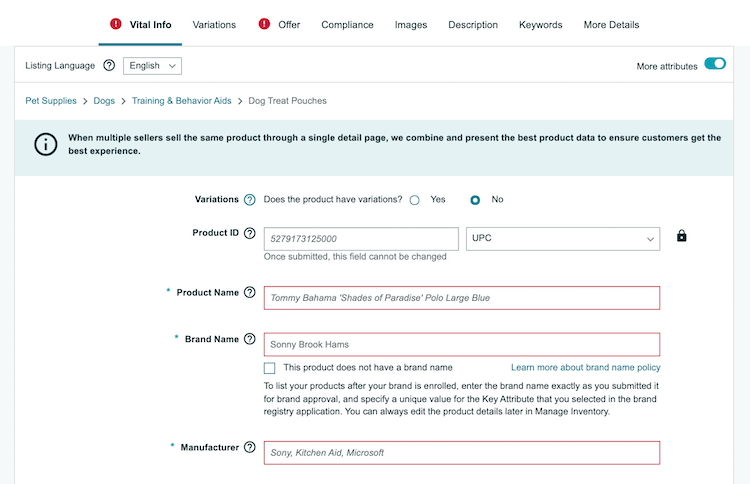The height and width of the screenshot is (484, 750).
Task: Click the lock icon beside UPC
Action: [682, 236]
